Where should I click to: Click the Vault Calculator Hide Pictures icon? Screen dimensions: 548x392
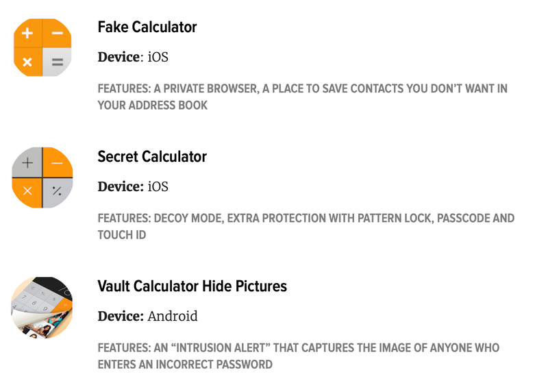coord(42,308)
